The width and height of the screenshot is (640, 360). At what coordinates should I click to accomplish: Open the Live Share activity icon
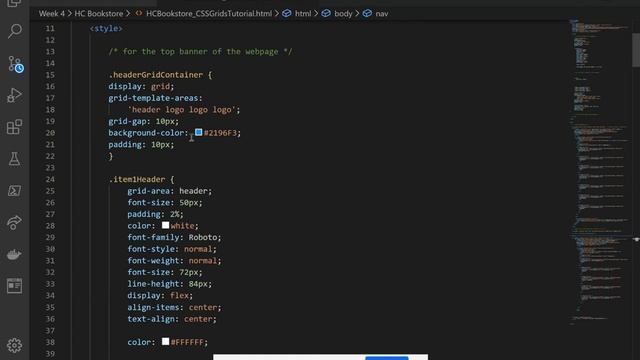click(x=15, y=222)
